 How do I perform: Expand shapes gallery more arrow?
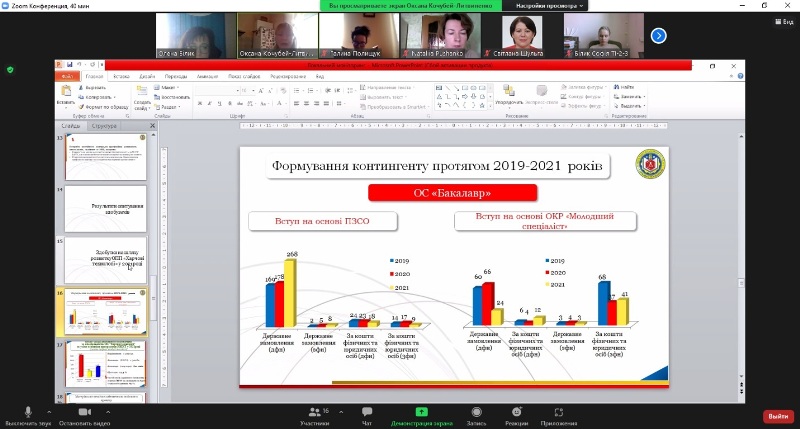point(490,105)
